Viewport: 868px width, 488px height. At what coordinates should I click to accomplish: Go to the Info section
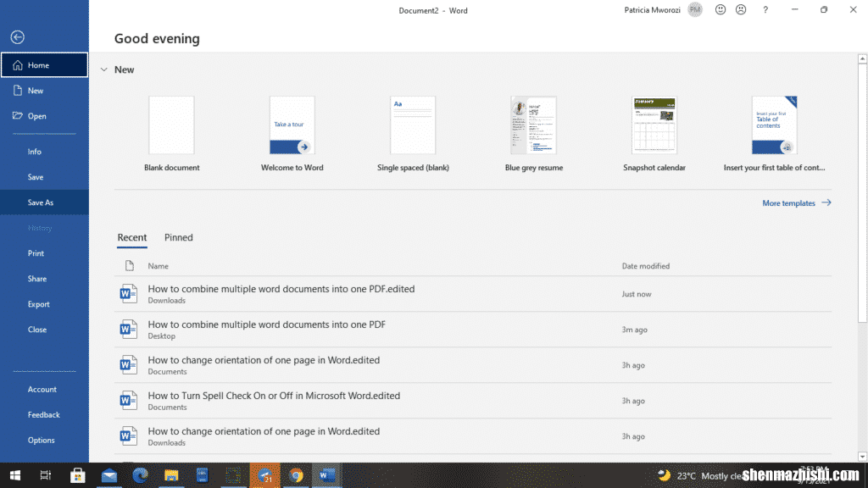coord(44,152)
